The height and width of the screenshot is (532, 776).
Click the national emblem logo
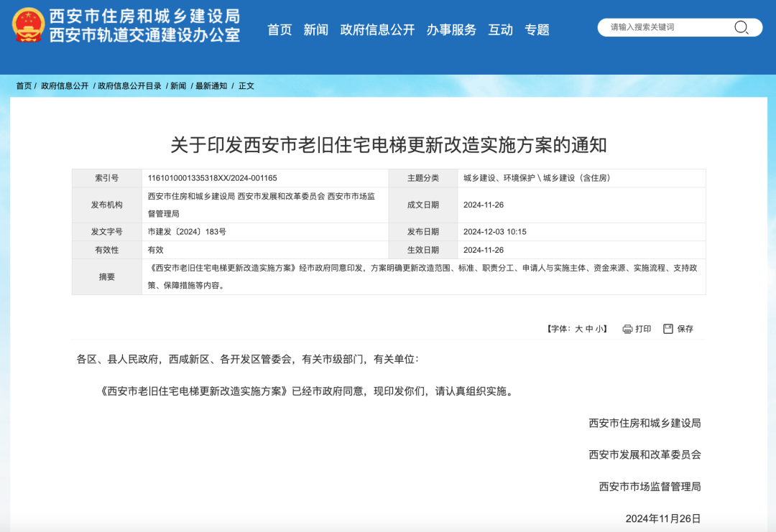pos(28,24)
